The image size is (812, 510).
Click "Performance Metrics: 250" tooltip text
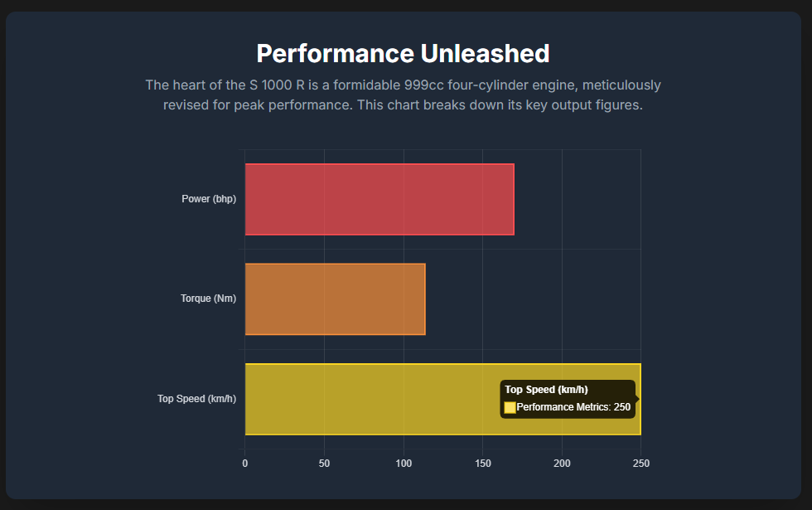[573, 407]
